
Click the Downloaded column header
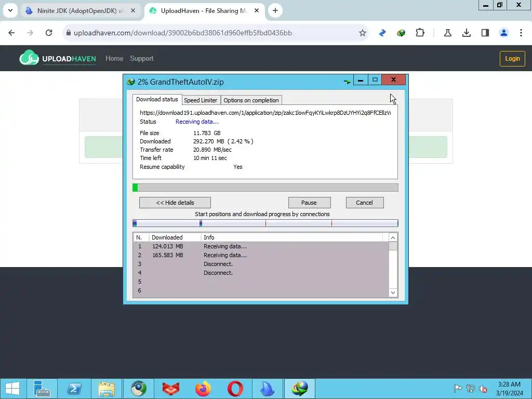tap(175, 237)
